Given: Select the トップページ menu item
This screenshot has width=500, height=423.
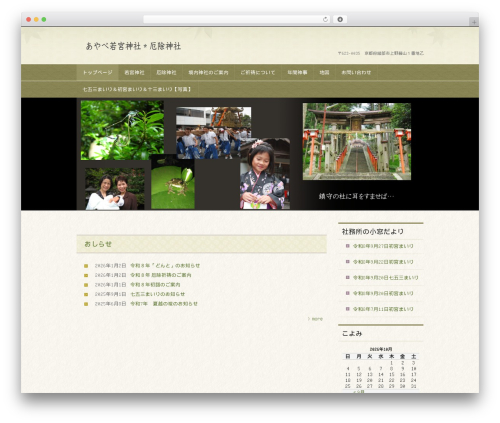Looking at the screenshot, I should (97, 72).
